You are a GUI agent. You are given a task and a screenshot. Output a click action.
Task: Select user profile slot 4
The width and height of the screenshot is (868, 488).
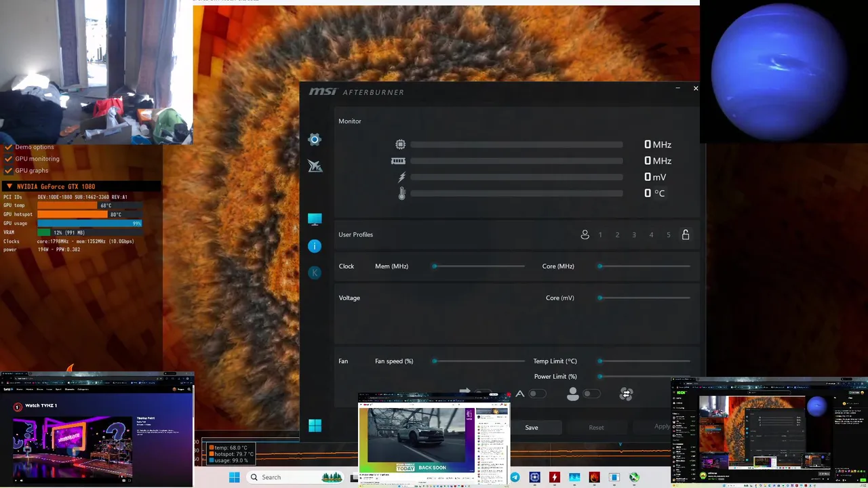pos(651,235)
